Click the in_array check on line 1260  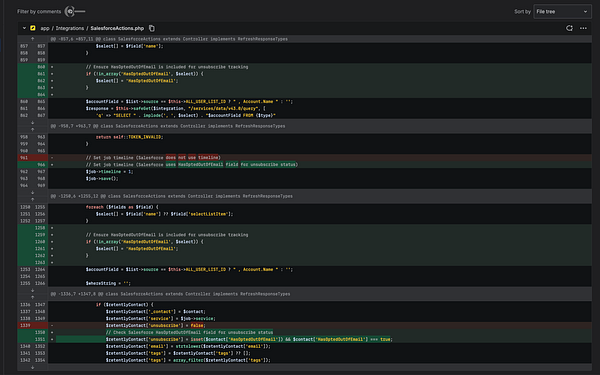[145, 242]
